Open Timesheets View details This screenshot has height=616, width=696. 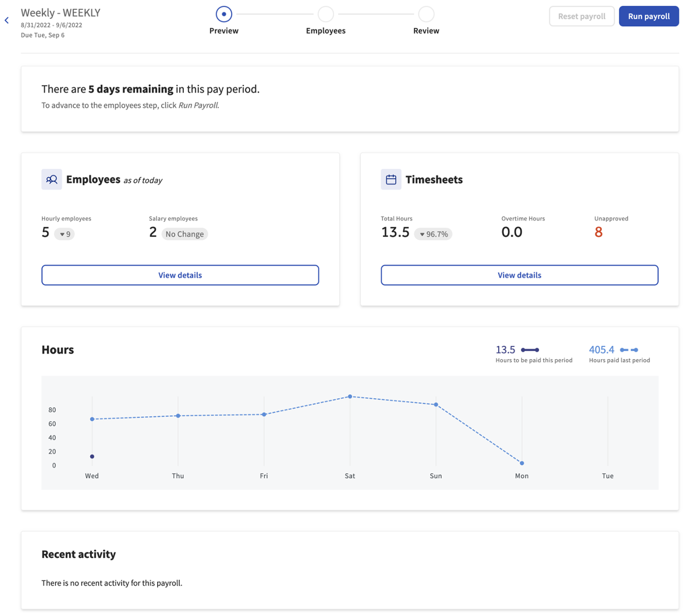[x=519, y=275]
